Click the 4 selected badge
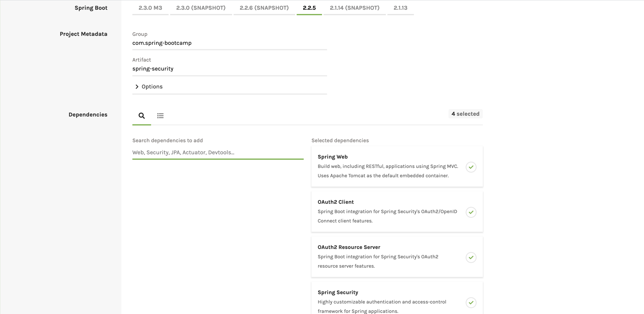This screenshot has height=314, width=644. 465,114
